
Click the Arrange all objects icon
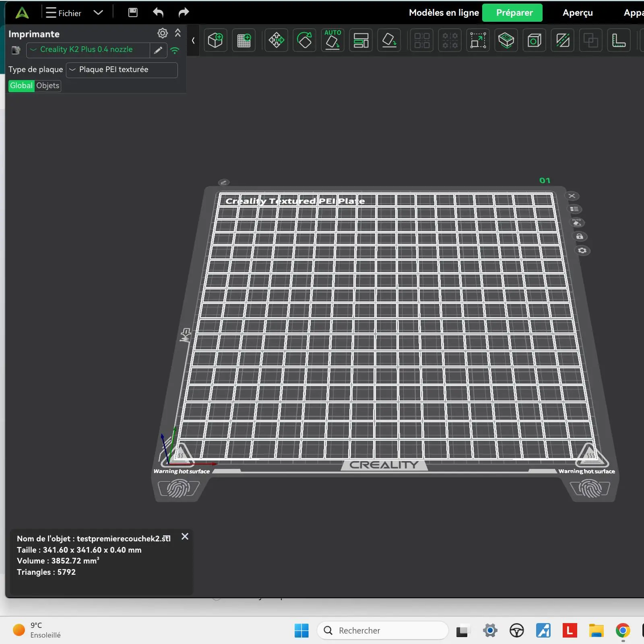pos(361,40)
